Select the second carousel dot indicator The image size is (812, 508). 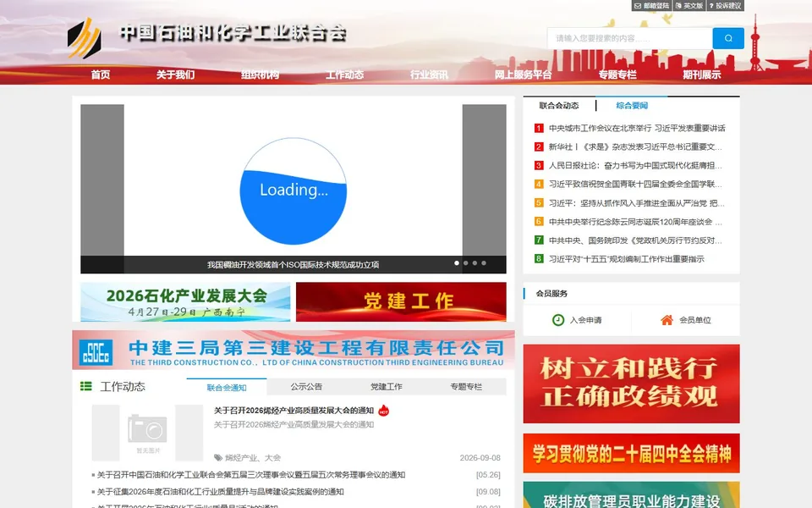[465, 263]
